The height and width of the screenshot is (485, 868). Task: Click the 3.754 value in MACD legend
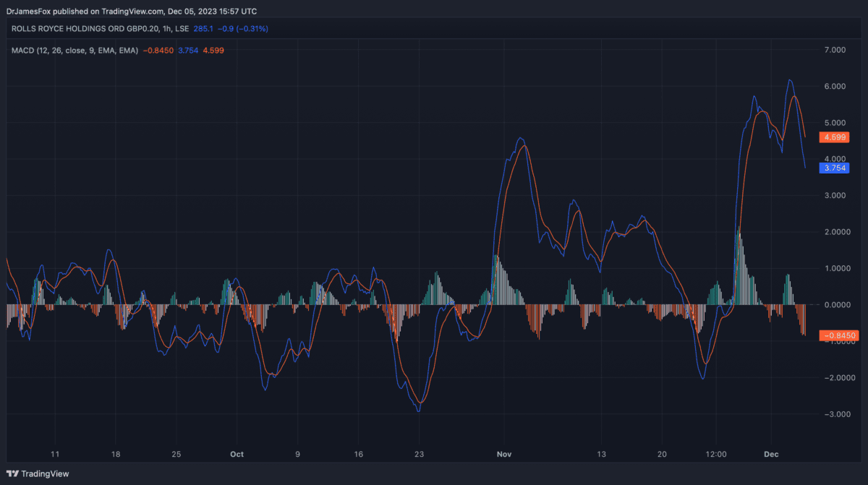pos(187,50)
